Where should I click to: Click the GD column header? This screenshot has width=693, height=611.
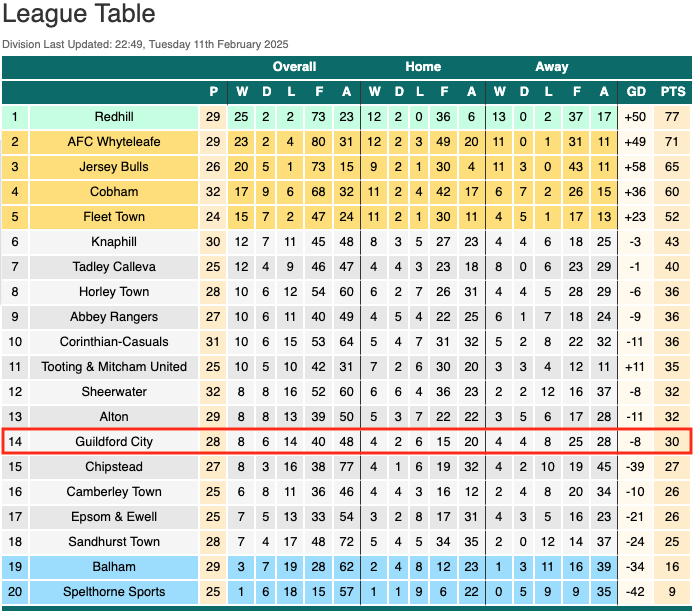click(x=636, y=92)
